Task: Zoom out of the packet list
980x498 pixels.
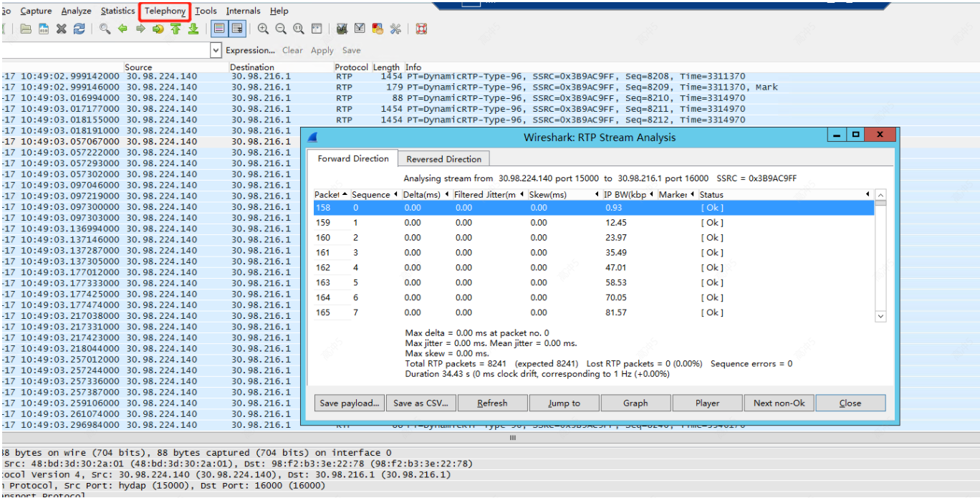Action: 281,29
